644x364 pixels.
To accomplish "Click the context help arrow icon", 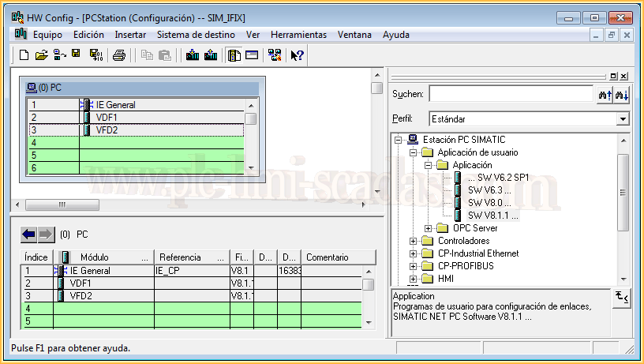I will [x=297, y=55].
